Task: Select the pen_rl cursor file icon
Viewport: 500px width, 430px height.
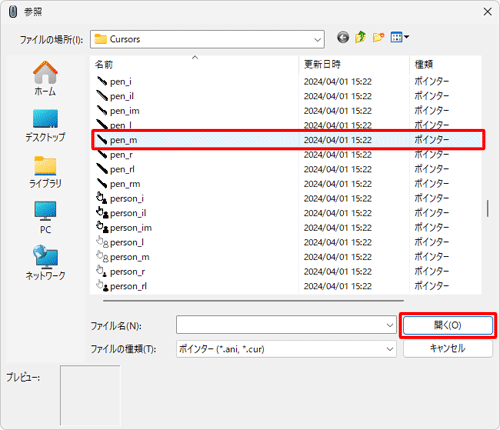Action: [x=102, y=169]
